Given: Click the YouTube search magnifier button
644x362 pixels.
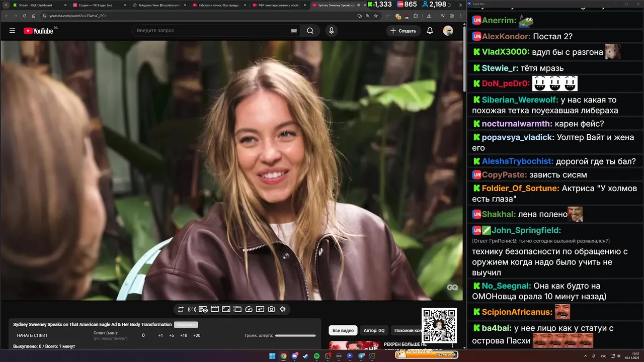Looking at the screenshot, I should point(310,31).
